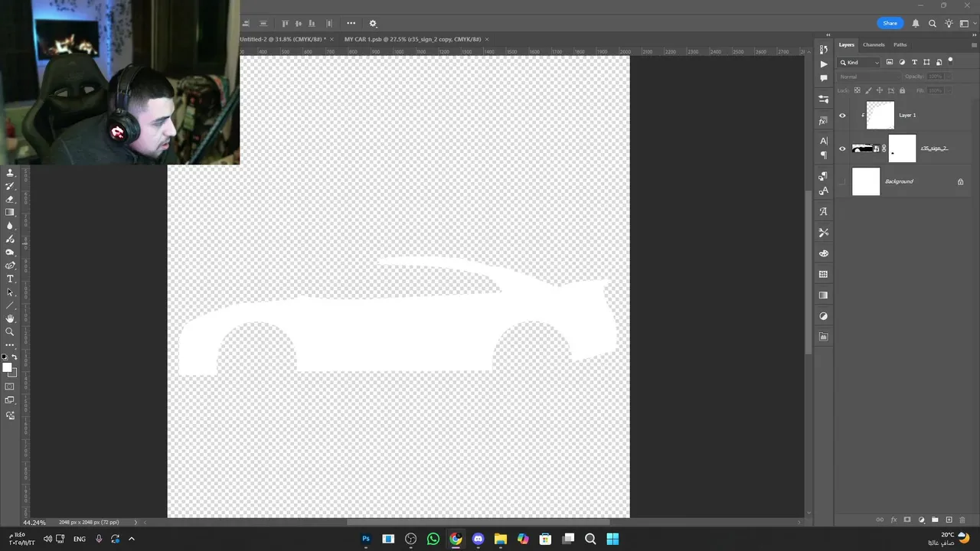This screenshot has height=551, width=980.
Task: Open the Glyphs panel icon
Action: (824, 212)
